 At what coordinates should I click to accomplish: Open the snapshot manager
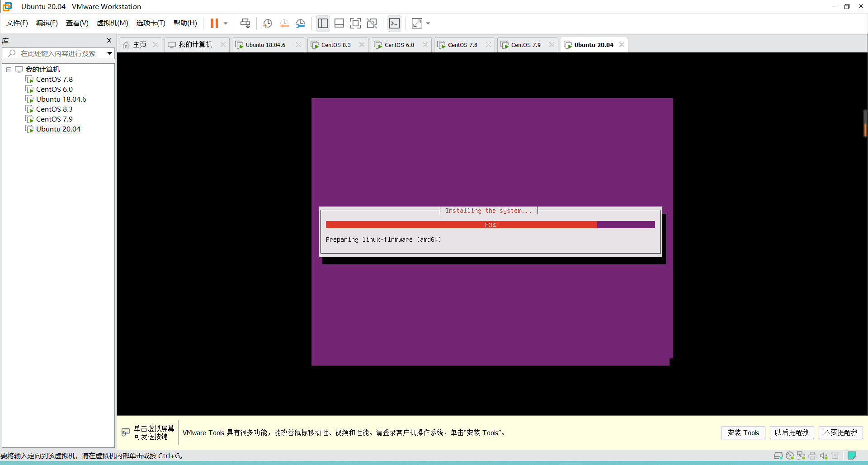[x=301, y=23]
